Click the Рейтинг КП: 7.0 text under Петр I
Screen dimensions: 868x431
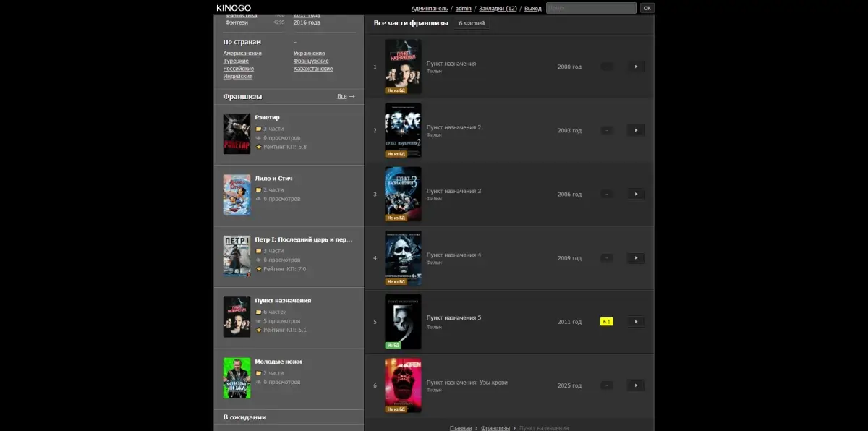285,269
